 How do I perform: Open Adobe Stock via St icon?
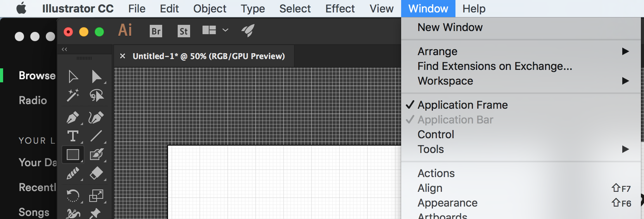(x=184, y=31)
